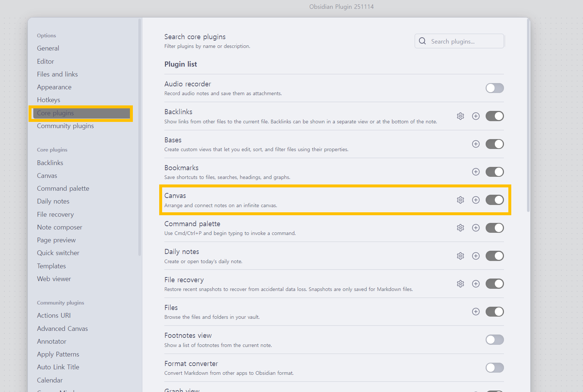Click the Audio recorder plugin name
This screenshot has width=583, height=392.
tap(188, 84)
